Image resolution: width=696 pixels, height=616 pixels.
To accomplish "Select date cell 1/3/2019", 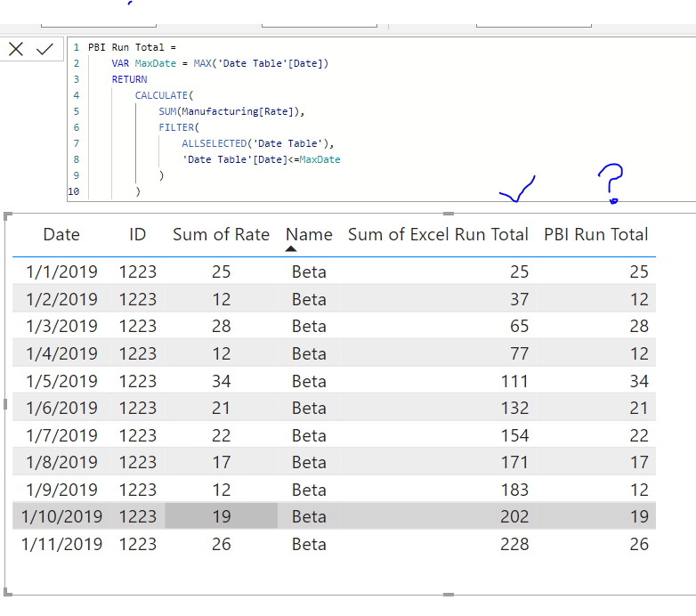I will tap(61, 326).
